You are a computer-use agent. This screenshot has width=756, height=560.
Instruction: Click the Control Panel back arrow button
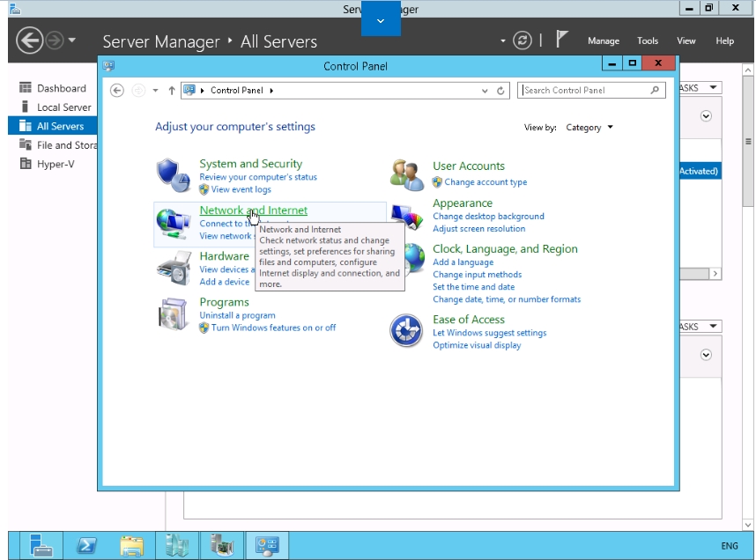point(117,91)
